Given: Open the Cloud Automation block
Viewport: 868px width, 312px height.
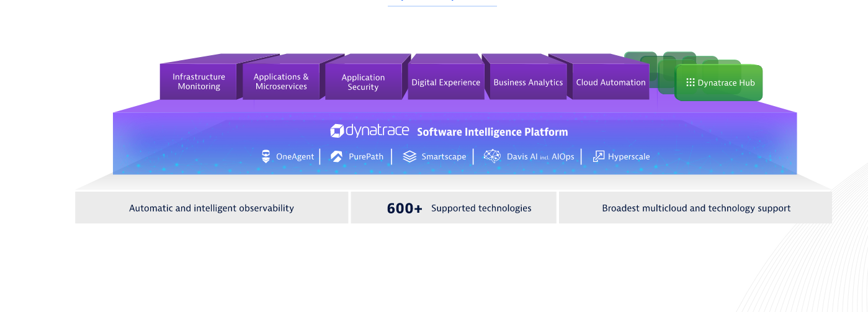Looking at the screenshot, I should 611,81.
